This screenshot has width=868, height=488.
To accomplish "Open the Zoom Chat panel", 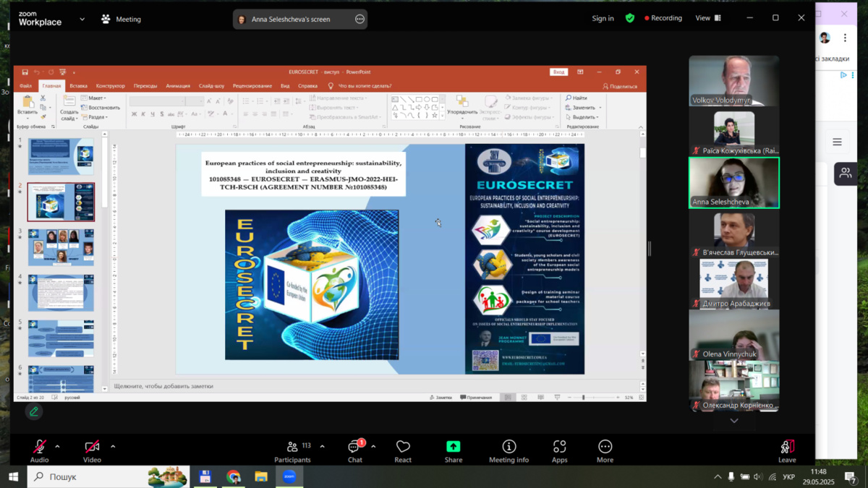I will 354,451.
